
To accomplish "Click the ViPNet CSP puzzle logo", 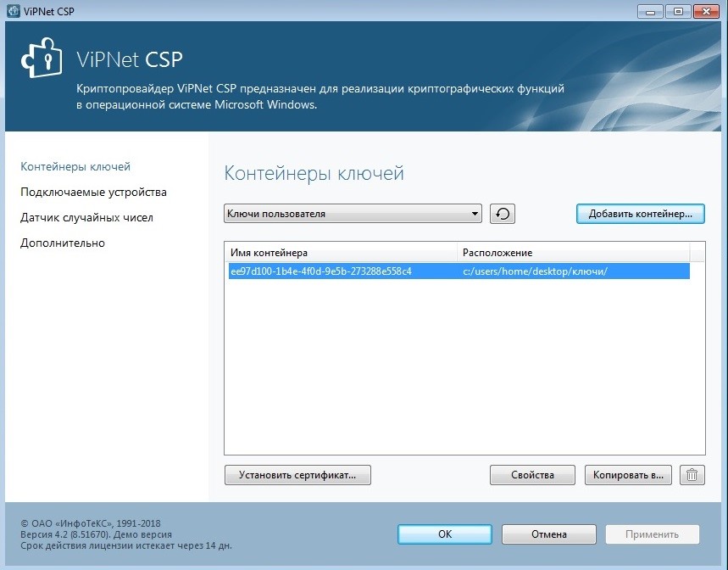I will point(42,58).
